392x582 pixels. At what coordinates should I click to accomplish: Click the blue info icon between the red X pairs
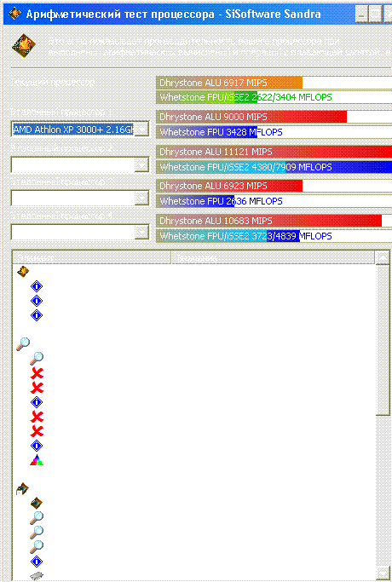pyautogui.click(x=37, y=402)
